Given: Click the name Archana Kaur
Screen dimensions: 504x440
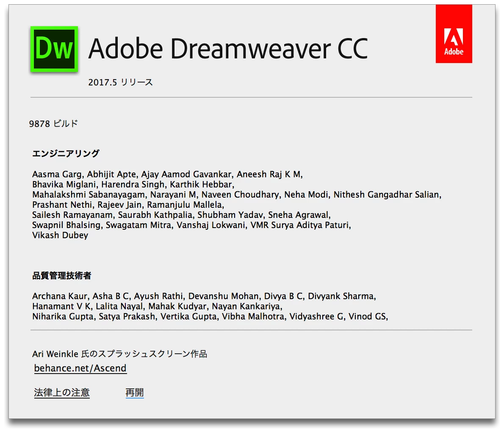Looking at the screenshot, I should tap(60, 296).
